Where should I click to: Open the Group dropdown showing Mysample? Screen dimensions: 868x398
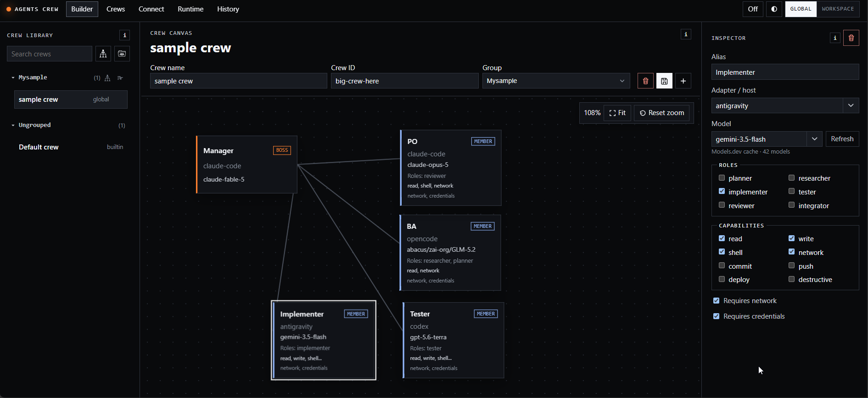[556, 81]
